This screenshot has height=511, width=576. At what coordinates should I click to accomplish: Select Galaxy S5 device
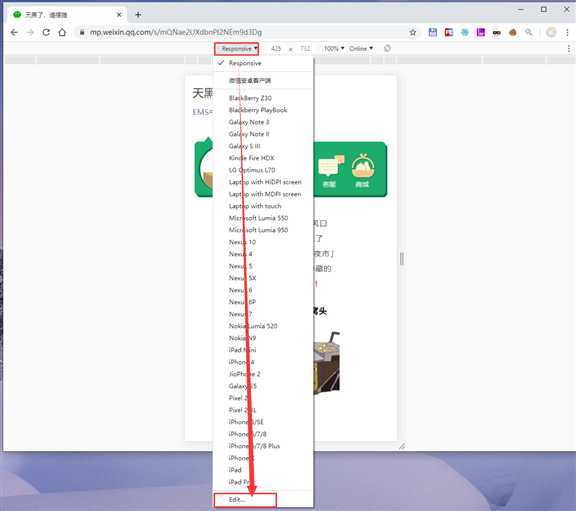[x=263, y=386]
